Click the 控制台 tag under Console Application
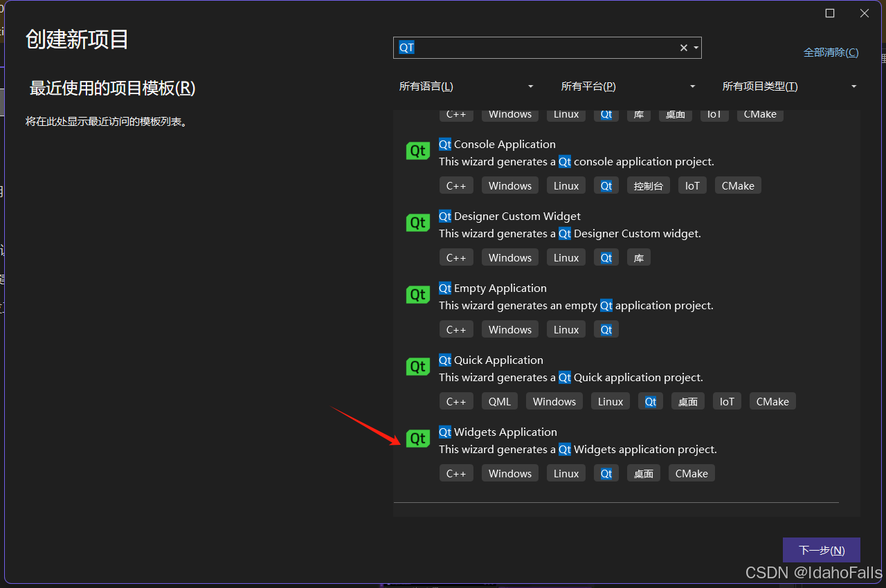The width and height of the screenshot is (886, 588). pyautogui.click(x=649, y=185)
